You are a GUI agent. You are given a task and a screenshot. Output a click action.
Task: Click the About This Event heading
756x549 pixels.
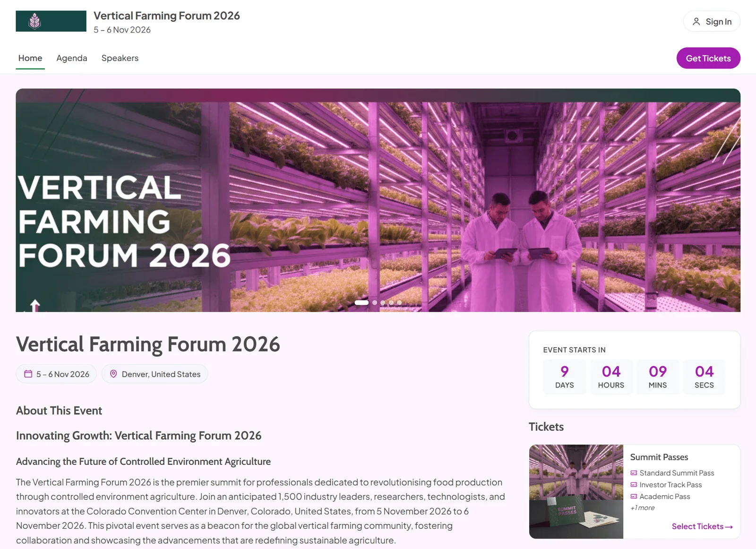point(59,411)
